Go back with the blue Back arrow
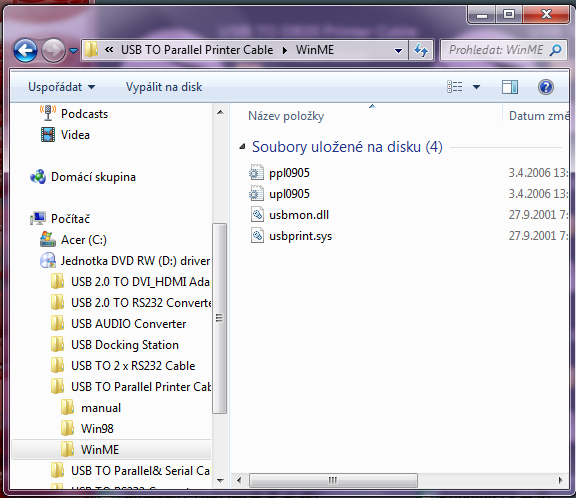The image size is (576, 498). point(25,50)
